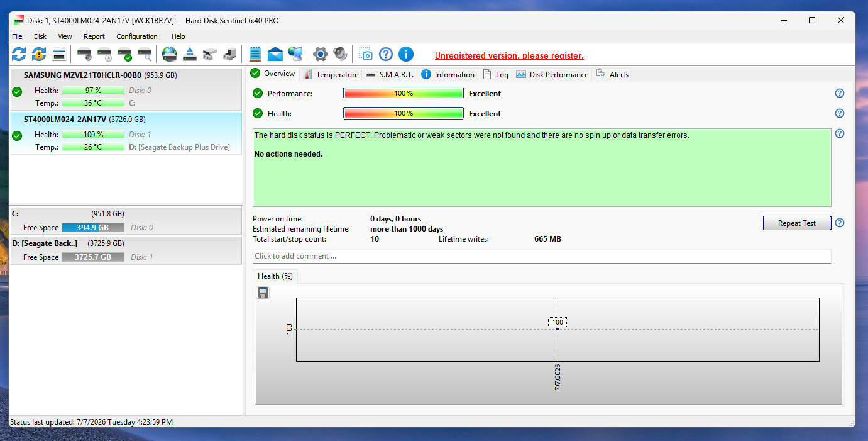Switch to the Disk Performance tab

(552, 74)
